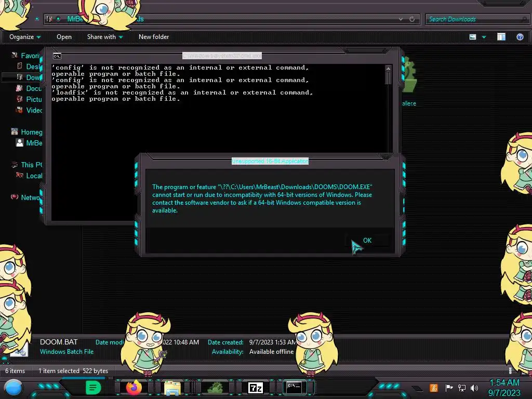Click the Search Downloads field
The image size is (532, 399).
pos(477,19)
